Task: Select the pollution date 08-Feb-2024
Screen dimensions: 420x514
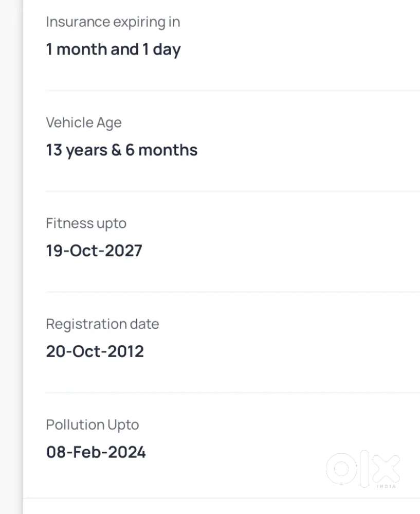Action: 96,453
